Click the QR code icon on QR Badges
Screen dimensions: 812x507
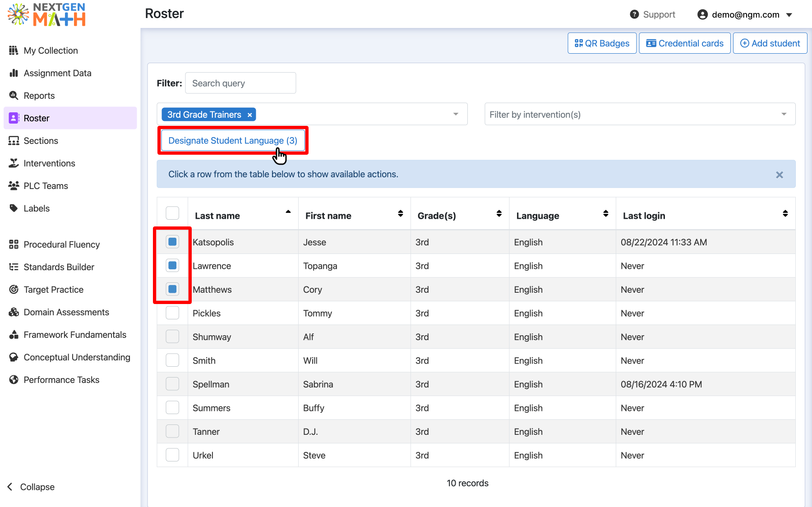click(578, 43)
